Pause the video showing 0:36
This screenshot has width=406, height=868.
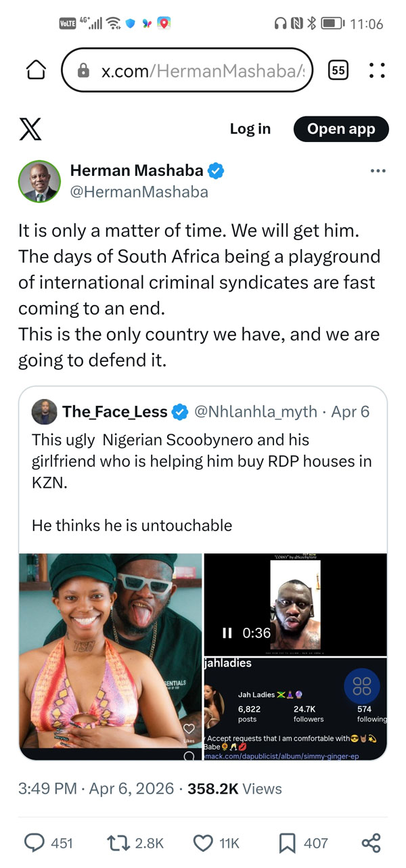pyautogui.click(x=227, y=633)
